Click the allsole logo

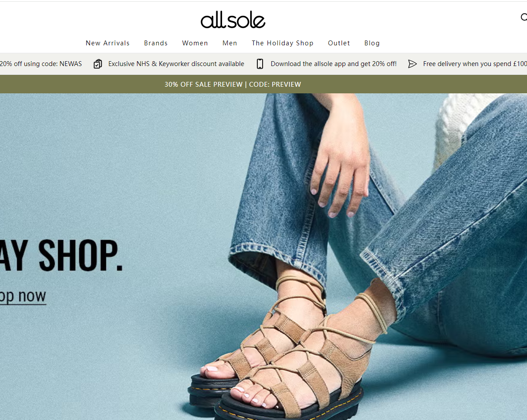[233, 20]
